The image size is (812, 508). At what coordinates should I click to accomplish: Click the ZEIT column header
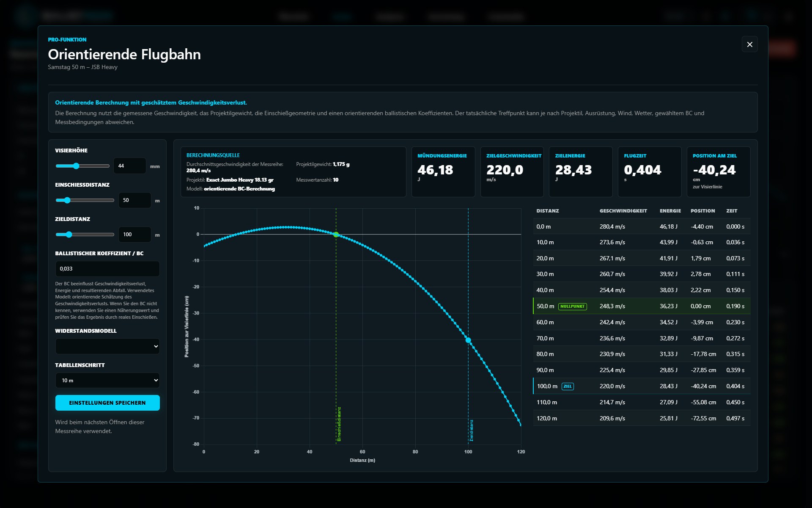tap(732, 211)
